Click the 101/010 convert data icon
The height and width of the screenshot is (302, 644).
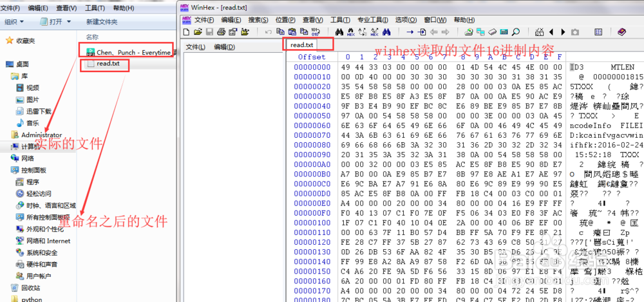click(x=316, y=32)
